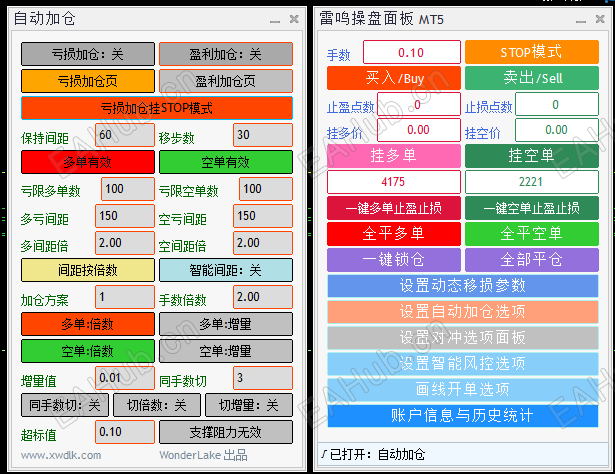Toggle STOP模式 orange button
Screen dimensions: 615x474
tap(532, 52)
